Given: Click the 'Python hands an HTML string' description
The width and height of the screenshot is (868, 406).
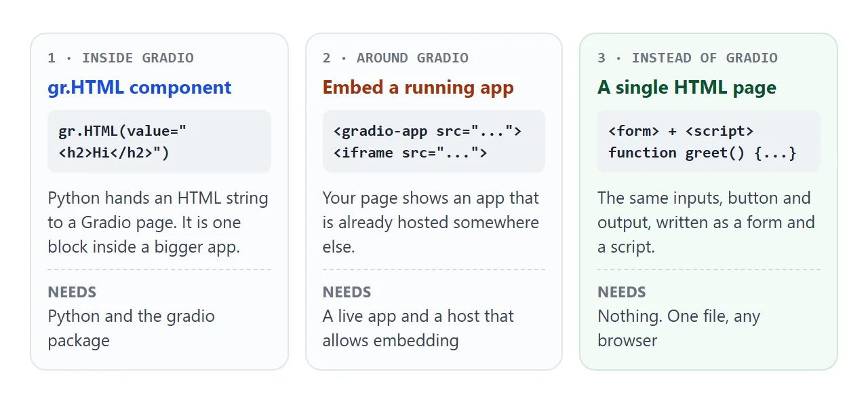Looking at the screenshot, I should pyautogui.click(x=158, y=223).
